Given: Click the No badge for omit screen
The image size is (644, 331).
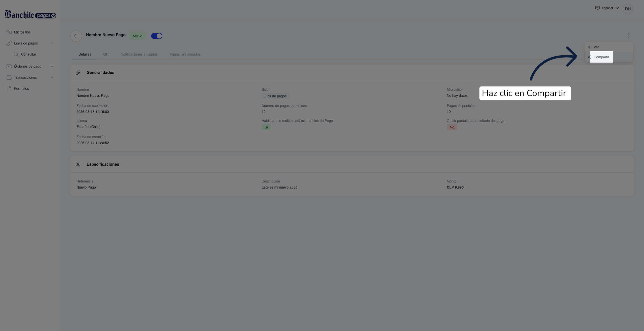Looking at the screenshot, I should point(452,127).
